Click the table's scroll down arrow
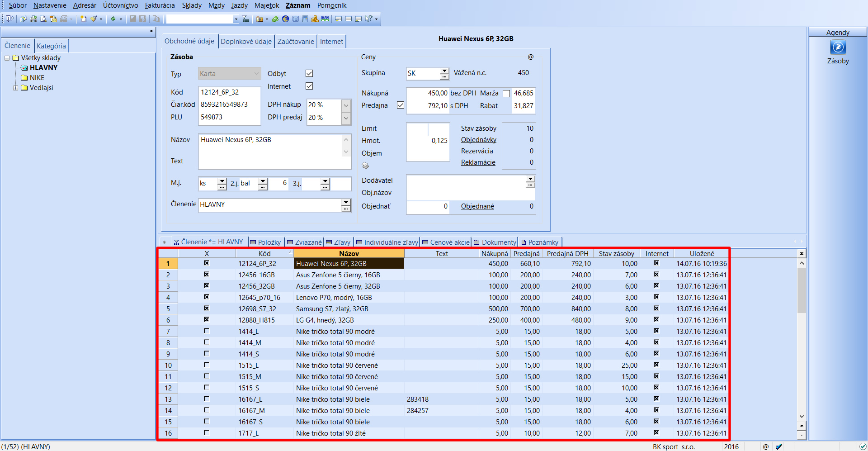The image size is (868, 451). click(802, 416)
